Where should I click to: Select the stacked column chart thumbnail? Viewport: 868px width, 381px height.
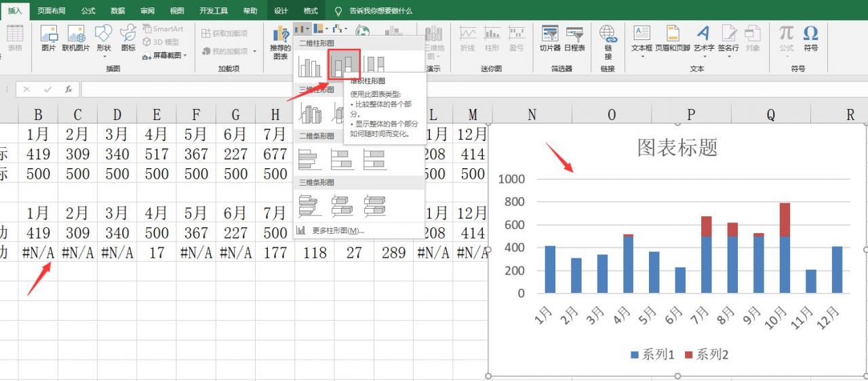coord(344,66)
